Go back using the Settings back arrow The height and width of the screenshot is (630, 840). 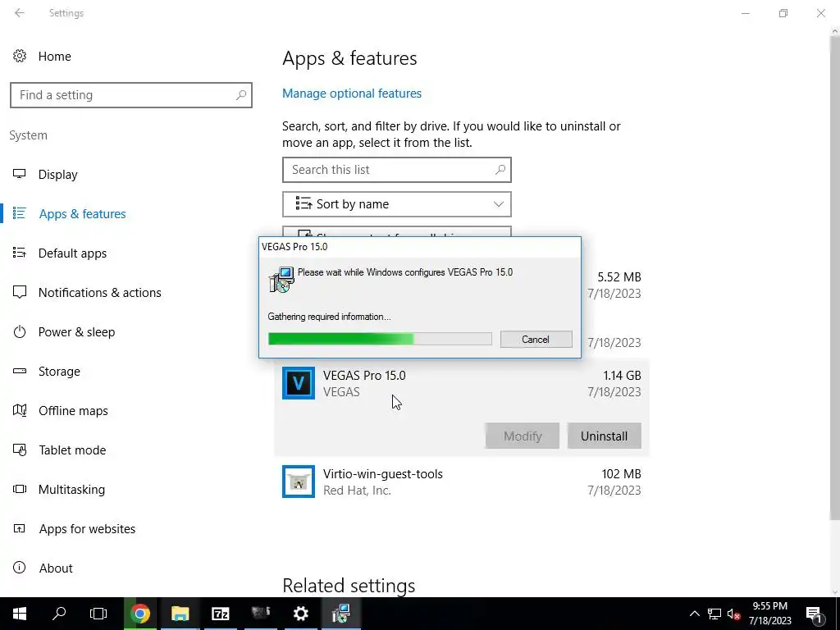point(20,13)
